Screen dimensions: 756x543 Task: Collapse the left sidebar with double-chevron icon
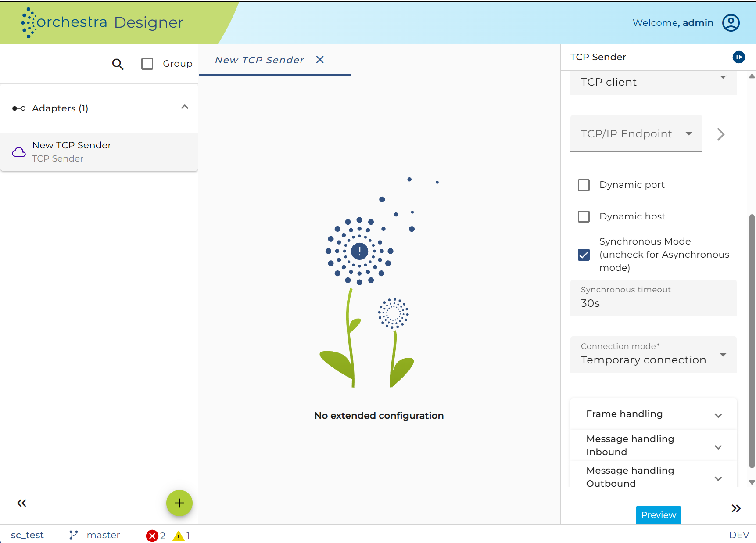pyautogui.click(x=21, y=503)
